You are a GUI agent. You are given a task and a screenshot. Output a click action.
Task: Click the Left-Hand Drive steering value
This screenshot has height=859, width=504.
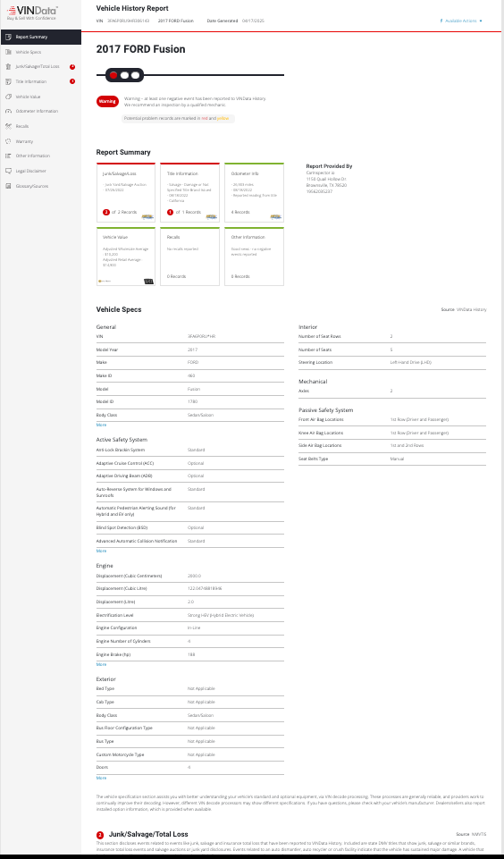coord(411,362)
